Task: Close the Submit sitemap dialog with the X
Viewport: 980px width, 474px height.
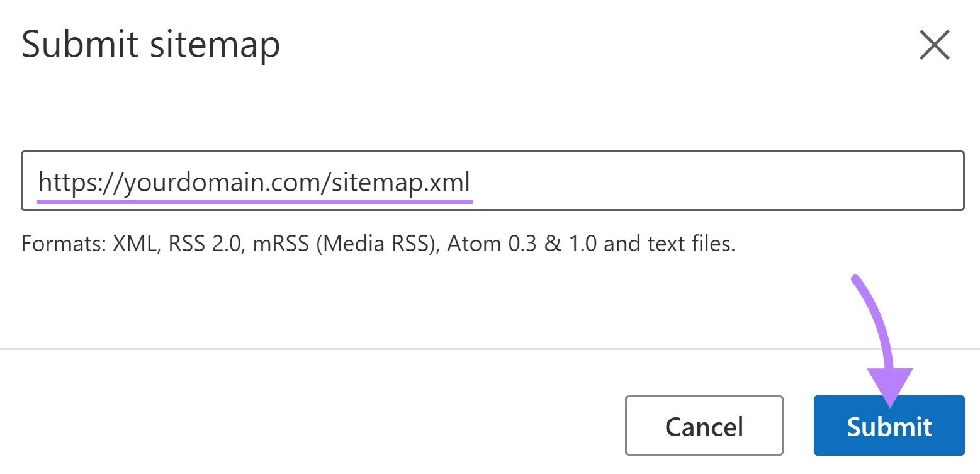Action: [x=933, y=44]
